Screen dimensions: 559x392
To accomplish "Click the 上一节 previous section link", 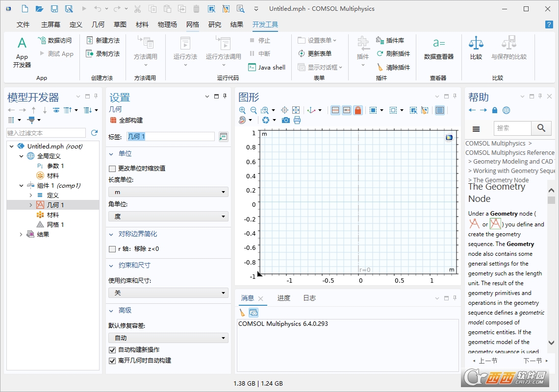I will click(x=485, y=361).
